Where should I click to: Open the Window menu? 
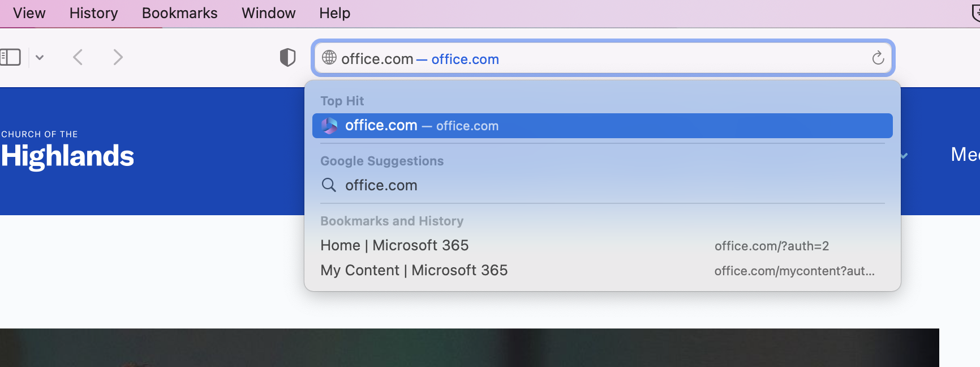pyautogui.click(x=268, y=13)
